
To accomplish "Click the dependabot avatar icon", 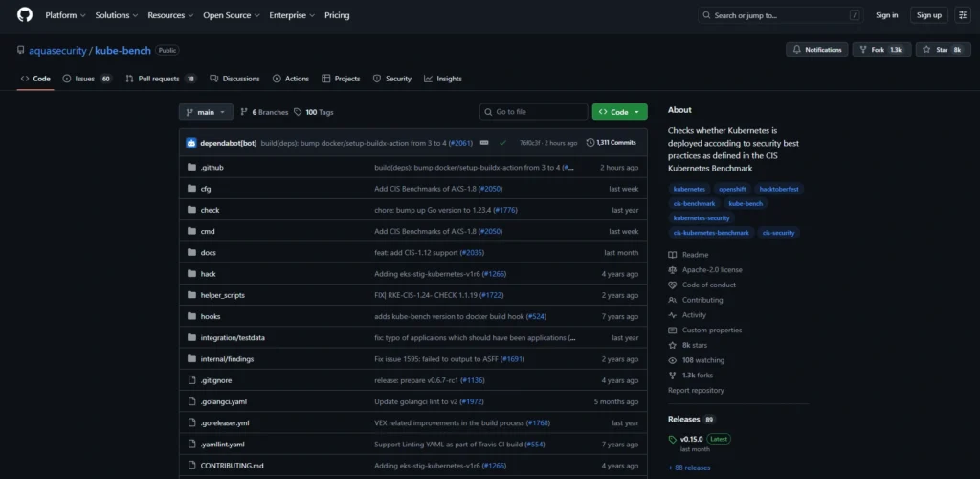I will click(x=191, y=143).
